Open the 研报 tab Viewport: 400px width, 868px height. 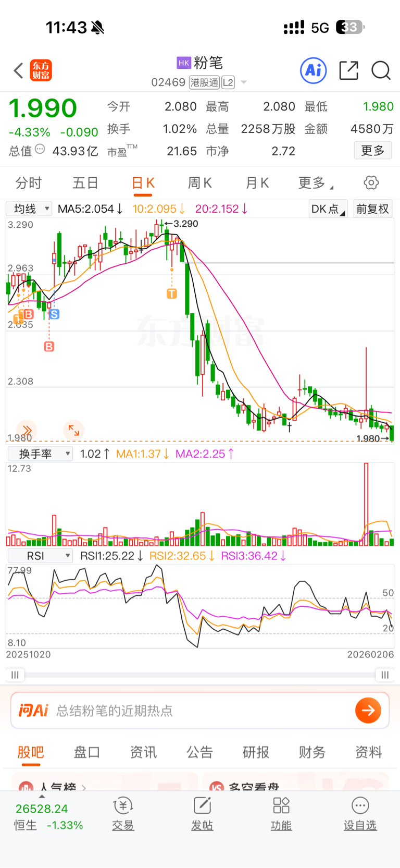256,752
